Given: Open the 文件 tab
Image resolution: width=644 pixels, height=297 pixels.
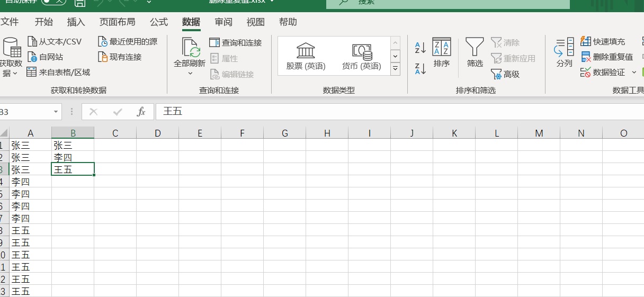Looking at the screenshot, I should click(10, 22).
